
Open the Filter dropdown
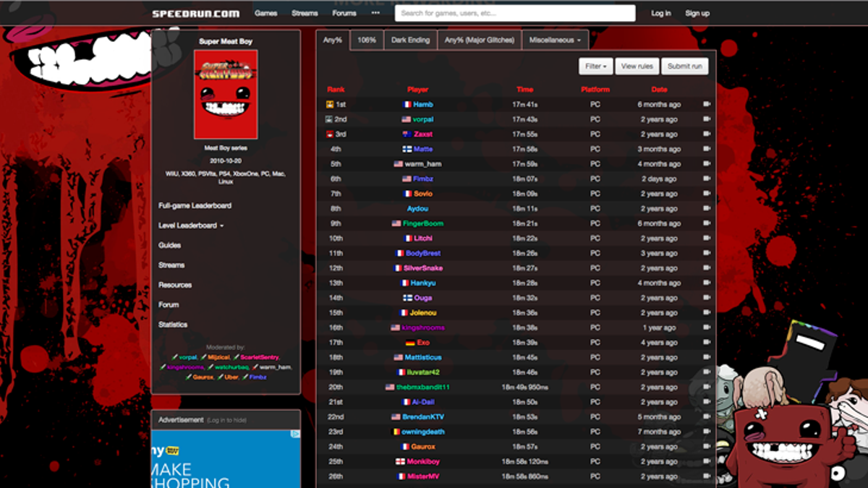pyautogui.click(x=596, y=67)
